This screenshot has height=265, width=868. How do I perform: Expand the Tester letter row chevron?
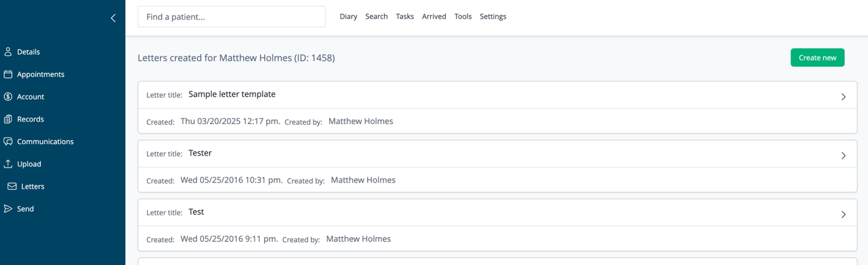pyautogui.click(x=843, y=156)
